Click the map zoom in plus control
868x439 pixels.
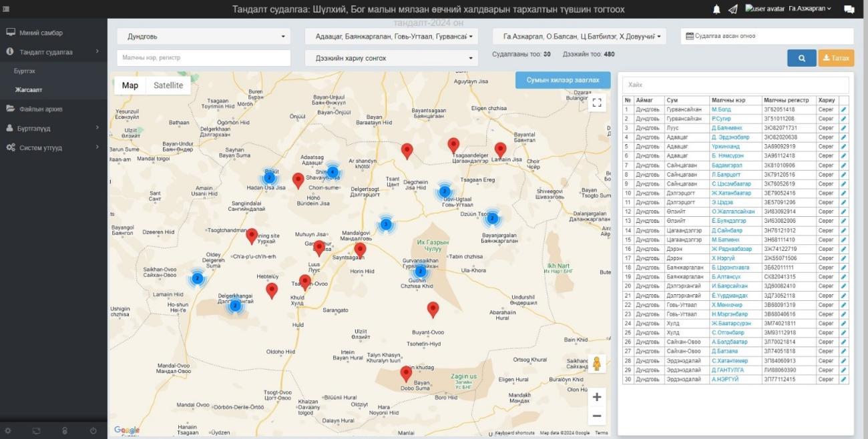pos(597,397)
